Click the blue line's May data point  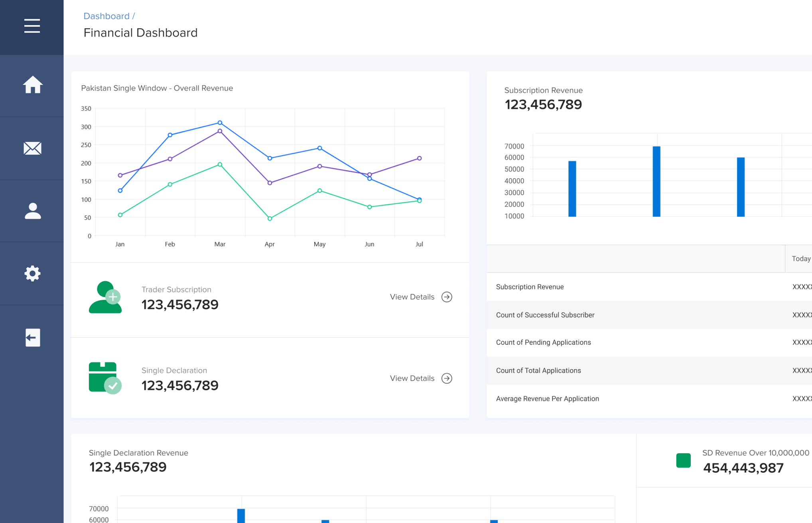pyautogui.click(x=319, y=148)
